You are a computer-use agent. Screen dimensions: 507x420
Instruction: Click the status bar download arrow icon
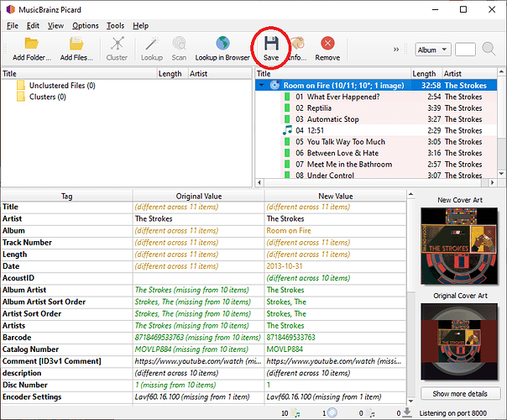(407, 412)
